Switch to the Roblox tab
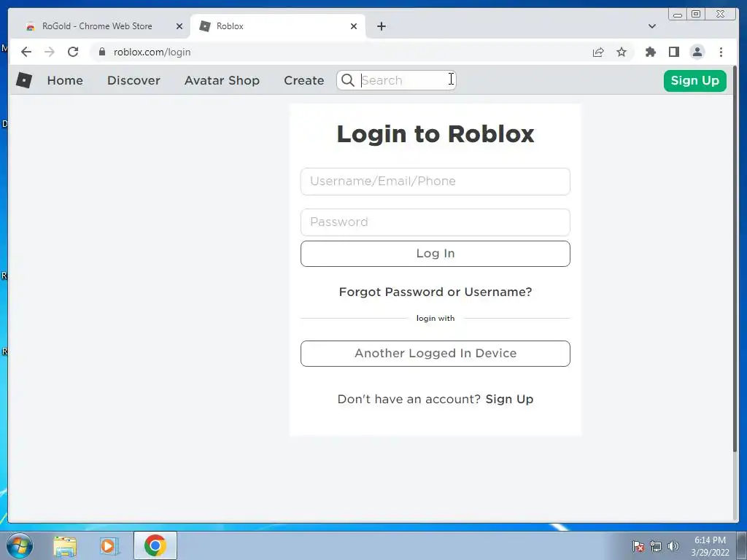 click(278, 26)
